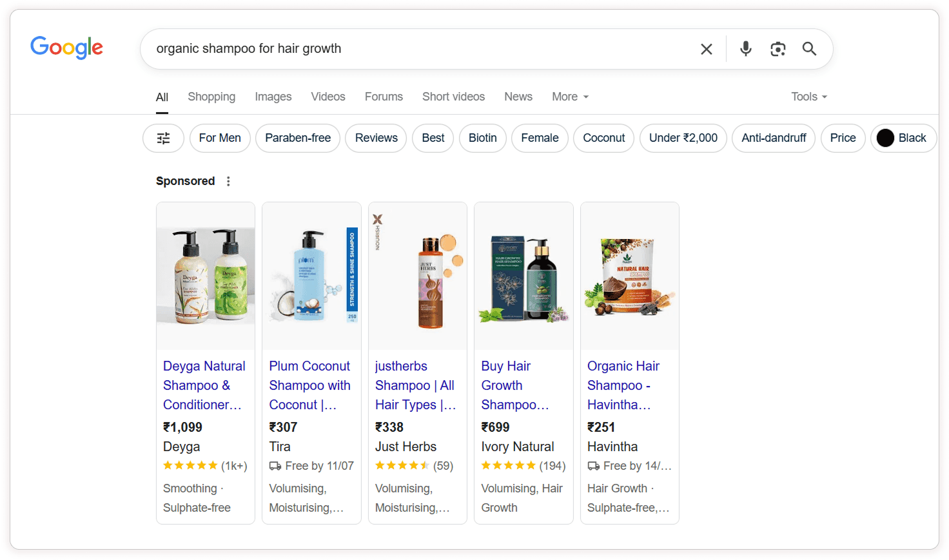
Task: Expand the More search categories dropdown
Action: (571, 97)
